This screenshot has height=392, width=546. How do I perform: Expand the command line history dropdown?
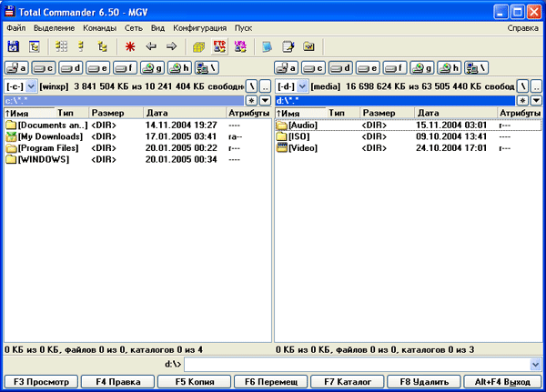tap(536, 365)
